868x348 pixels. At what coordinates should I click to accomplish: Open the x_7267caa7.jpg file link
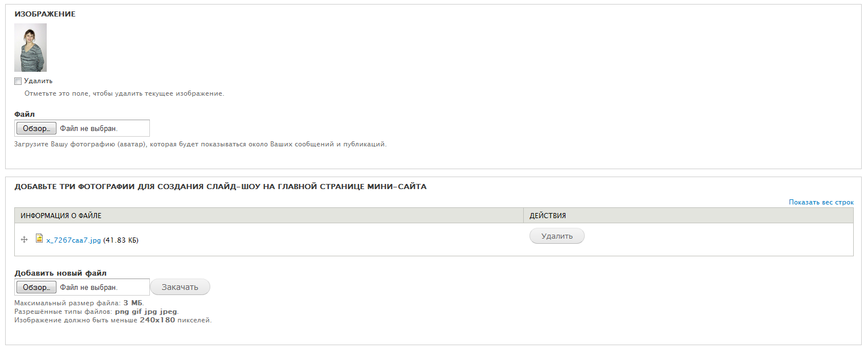tap(74, 240)
